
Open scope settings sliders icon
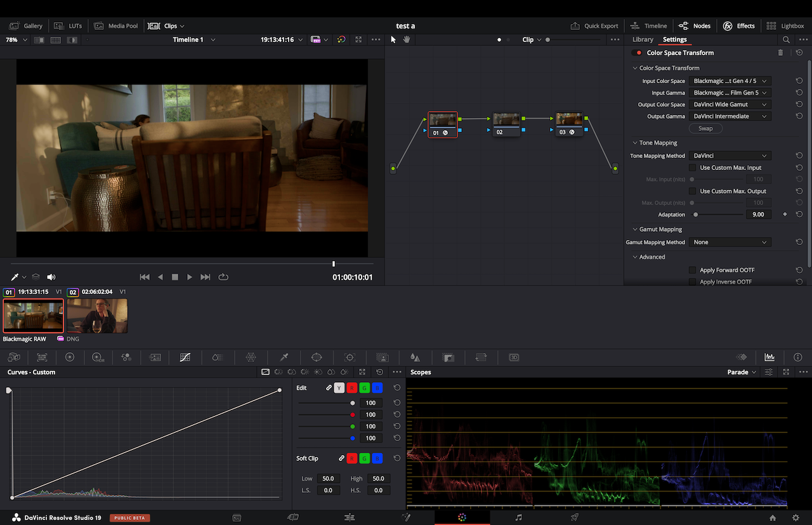point(769,372)
